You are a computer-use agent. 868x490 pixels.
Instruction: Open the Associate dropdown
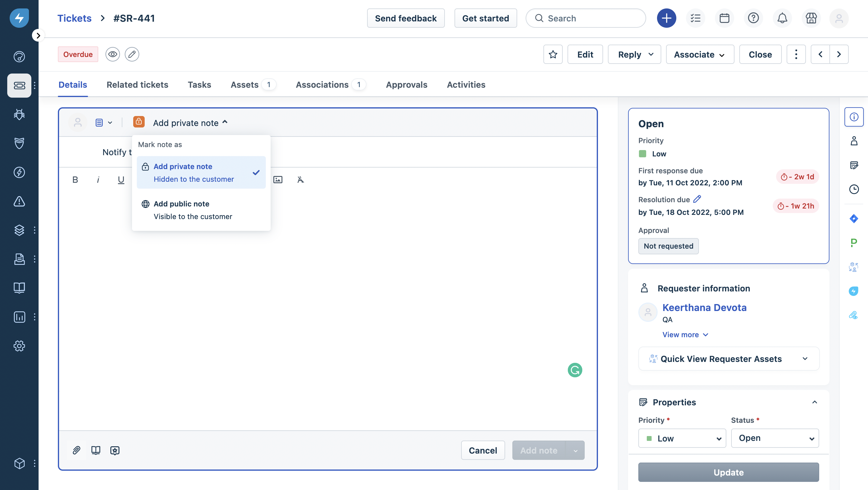tap(700, 54)
